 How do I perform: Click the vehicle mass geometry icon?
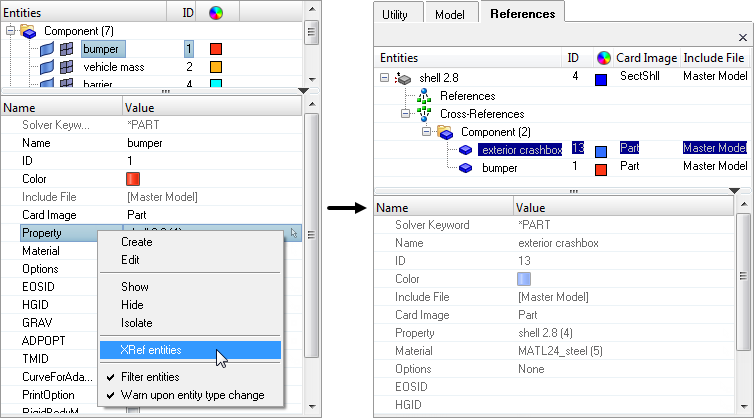47,67
